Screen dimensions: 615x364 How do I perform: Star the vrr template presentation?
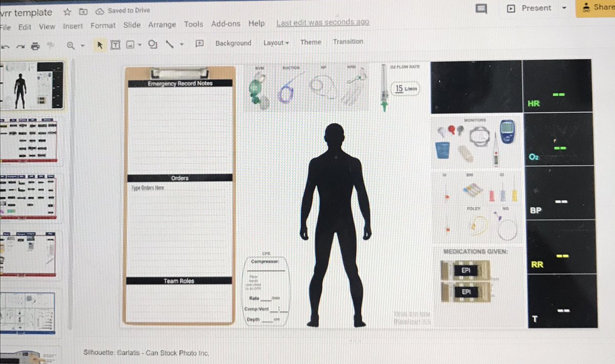click(67, 11)
